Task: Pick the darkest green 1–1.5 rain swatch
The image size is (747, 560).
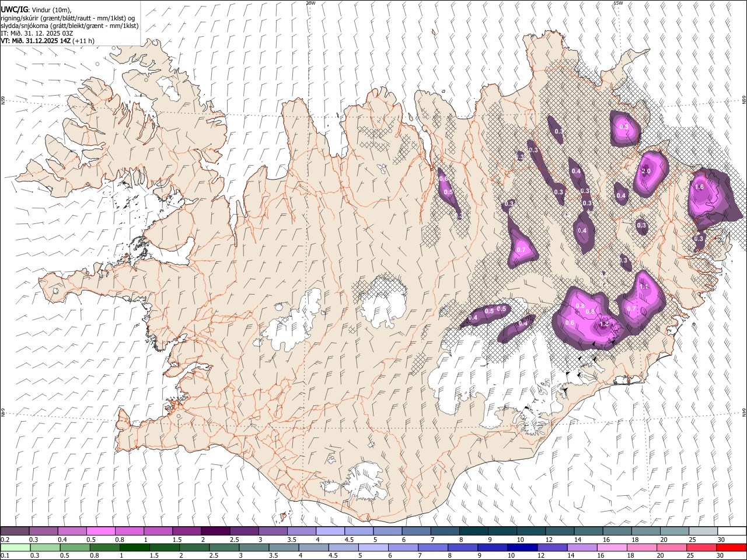Action: (x=134, y=548)
